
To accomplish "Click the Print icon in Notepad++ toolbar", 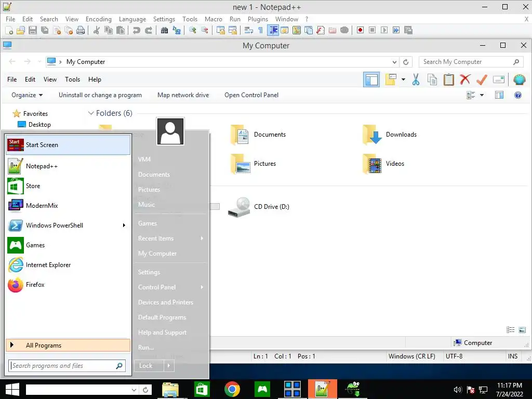I will [x=81, y=31].
